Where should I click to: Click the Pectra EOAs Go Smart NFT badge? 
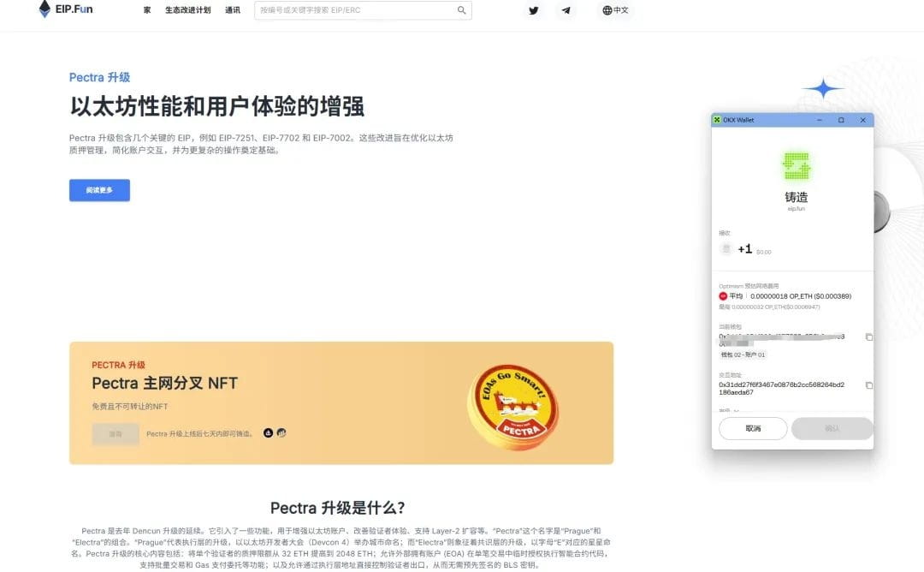tap(512, 406)
